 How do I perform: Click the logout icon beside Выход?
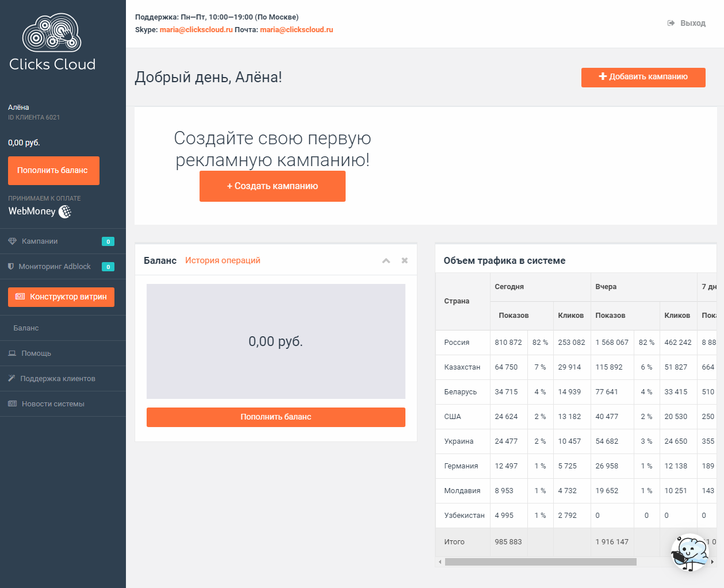[x=670, y=23]
